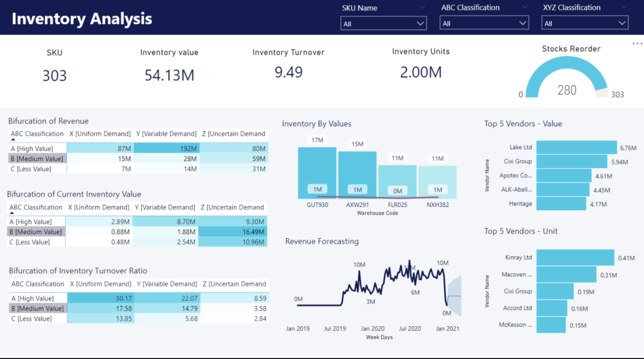Image resolution: width=644 pixels, height=359 pixels.
Task: Click Y [Variable Demand] header in Turnover Ratio table
Action: point(167,284)
